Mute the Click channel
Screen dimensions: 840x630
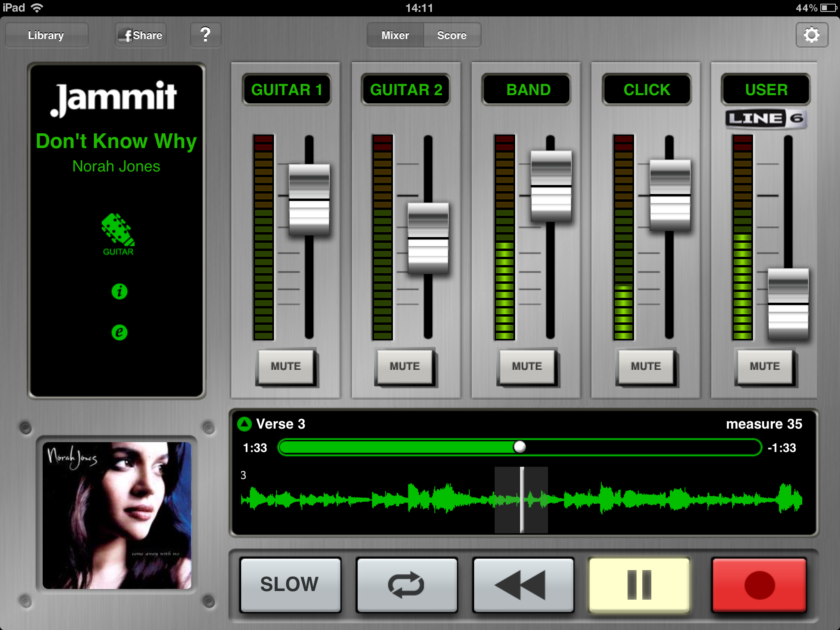tap(646, 366)
